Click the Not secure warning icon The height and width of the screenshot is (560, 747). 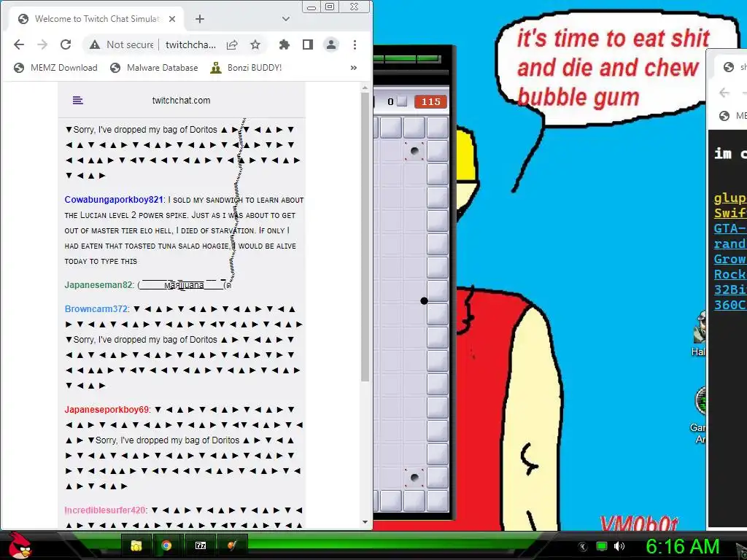point(95,44)
